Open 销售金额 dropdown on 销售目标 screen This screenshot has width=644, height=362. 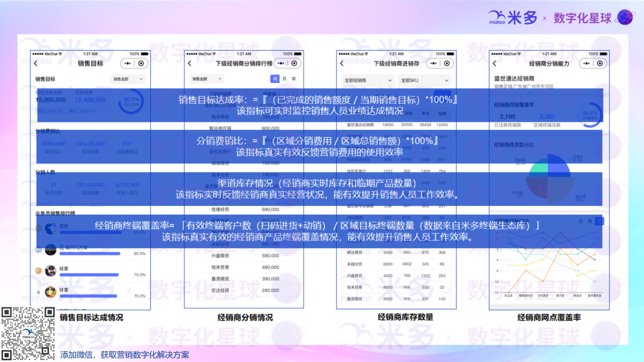coord(128,79)
